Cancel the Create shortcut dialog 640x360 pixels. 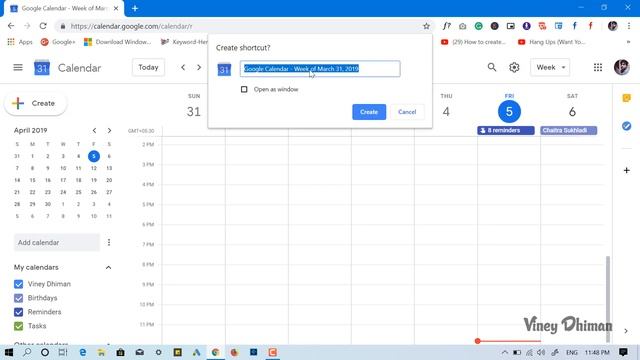407,112
